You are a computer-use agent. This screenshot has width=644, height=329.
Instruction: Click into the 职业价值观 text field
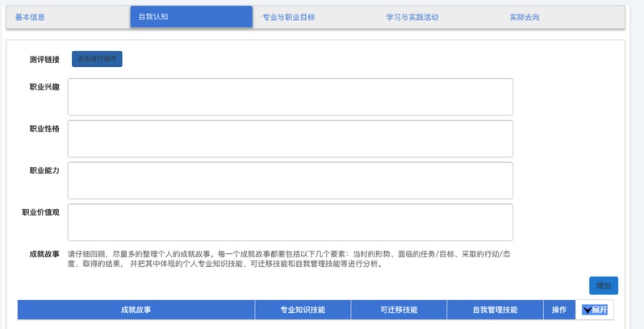[x=290, y=223]
